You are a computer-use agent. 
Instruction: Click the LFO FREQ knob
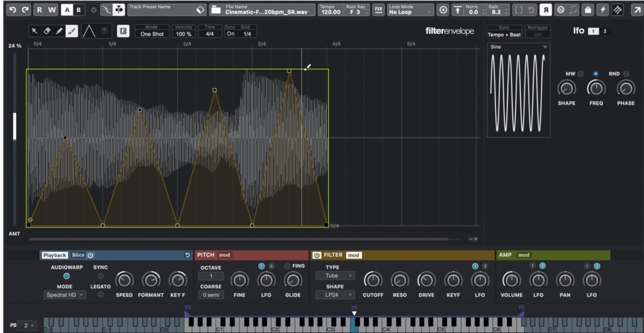(596, 89)
